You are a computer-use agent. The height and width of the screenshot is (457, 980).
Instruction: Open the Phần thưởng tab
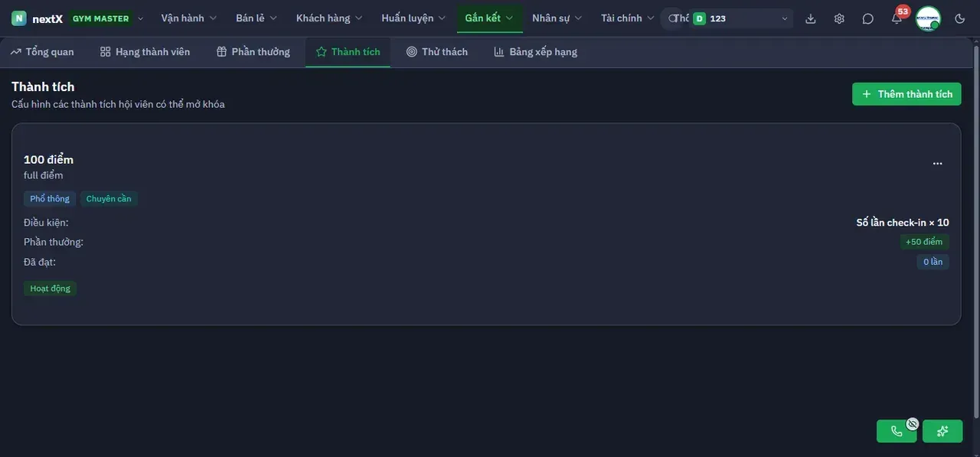[253, 52]
